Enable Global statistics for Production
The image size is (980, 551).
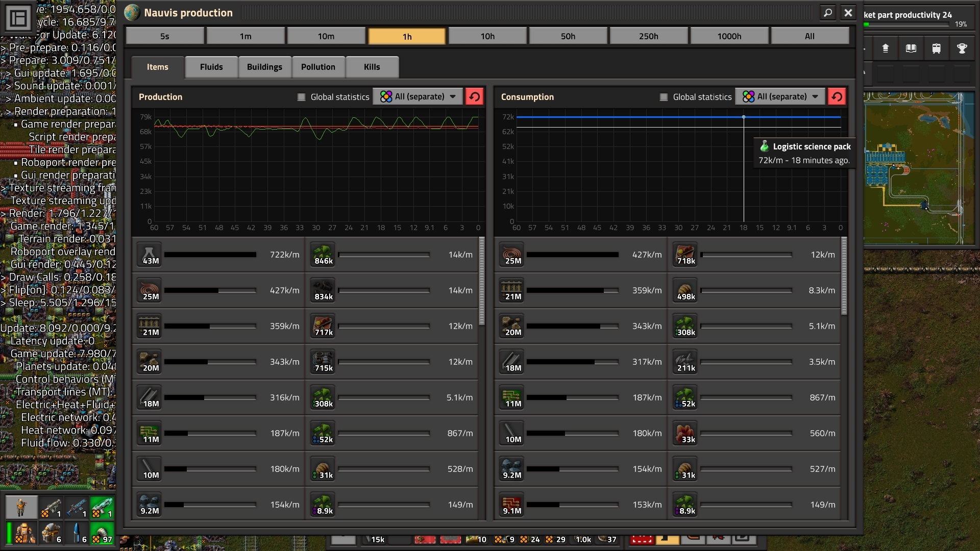301,97
